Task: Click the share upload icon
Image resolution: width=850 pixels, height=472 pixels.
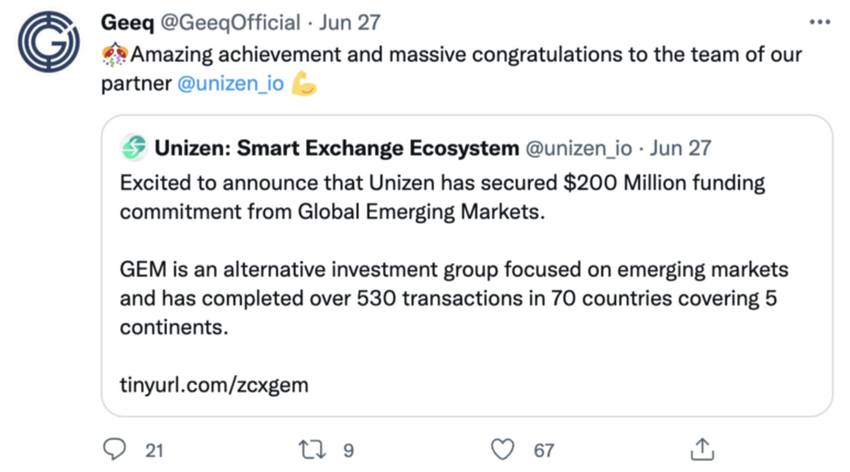Action: click(x=702, y=450)
